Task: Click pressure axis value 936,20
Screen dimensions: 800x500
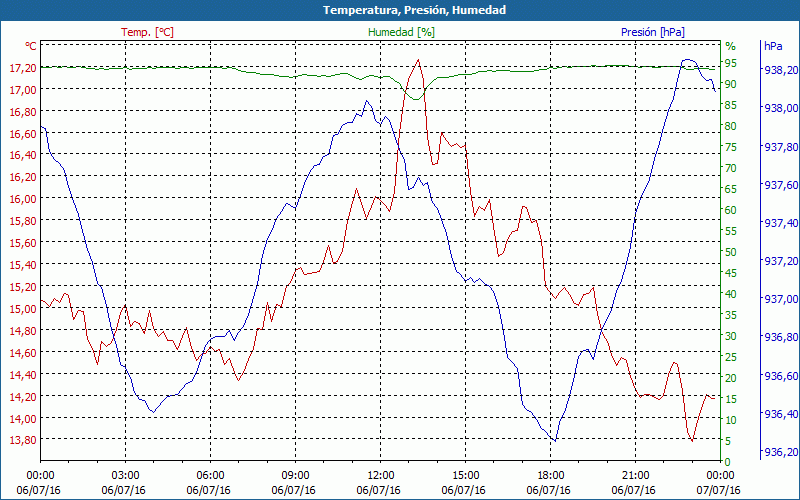Action: pyautogui.click(x=781, y=452)
